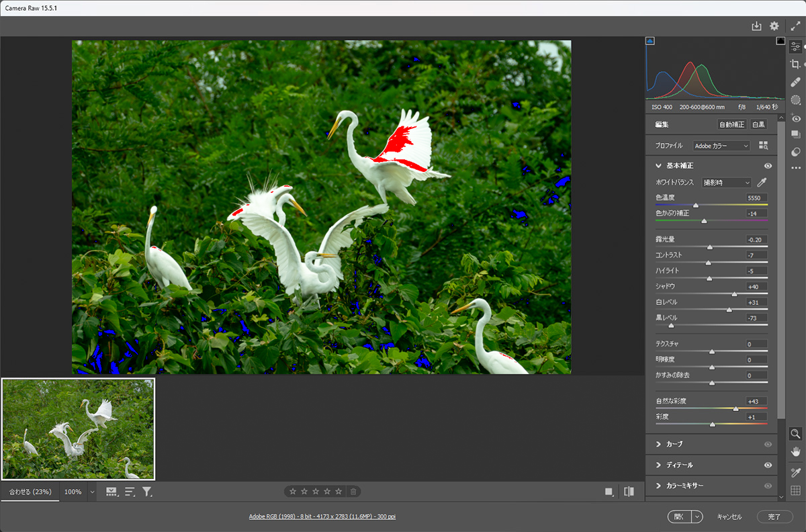This screenshot has width=806, height=532.
Task: Click the save image export icon
Action: pyautogui.click(x=756, y=26)
